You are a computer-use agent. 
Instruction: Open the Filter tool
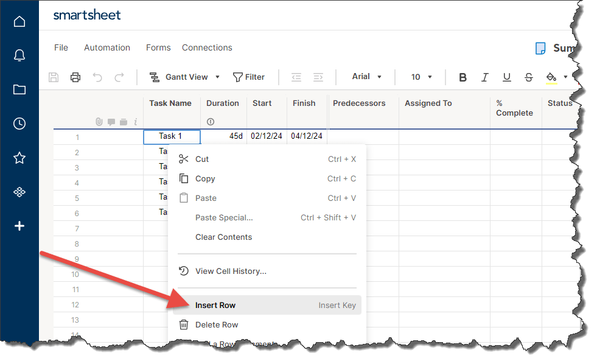pyautogui.click(x=249, y=77)
